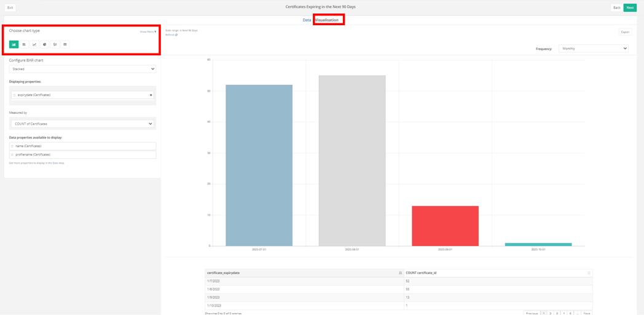Add name (Certificates) property to display
Viewport: 644px width, 315px height.
tap(82, 146)
